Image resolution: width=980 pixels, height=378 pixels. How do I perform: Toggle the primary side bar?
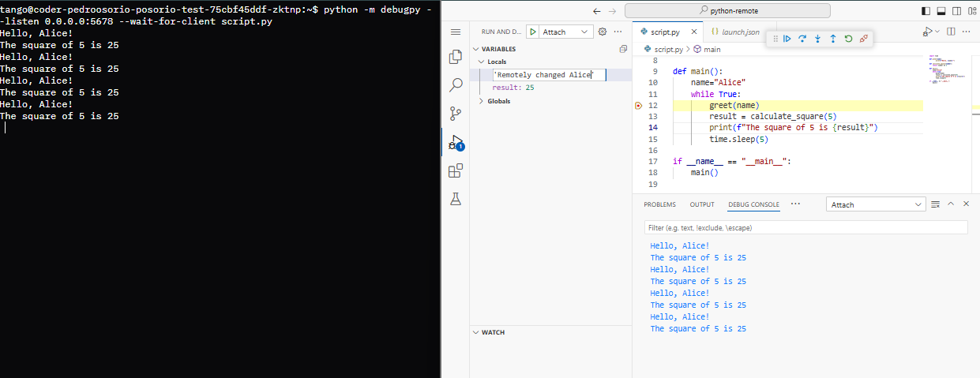pyautogui.click(x=926, y=11)
